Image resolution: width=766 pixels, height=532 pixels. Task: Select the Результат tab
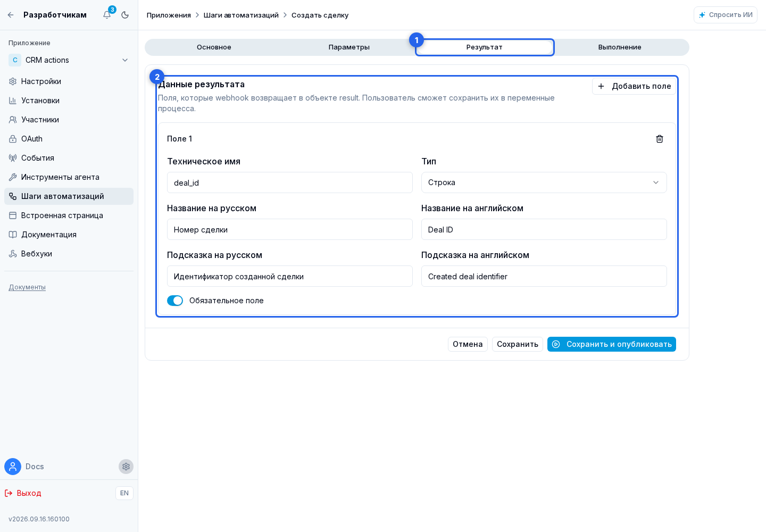(x=485, y=47)
